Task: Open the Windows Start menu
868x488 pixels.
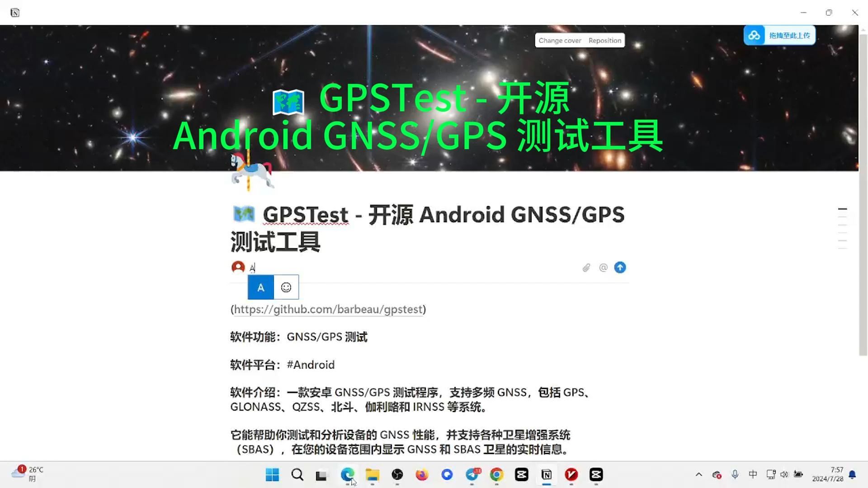Action: pyautogui.click(x=272, y=475)
